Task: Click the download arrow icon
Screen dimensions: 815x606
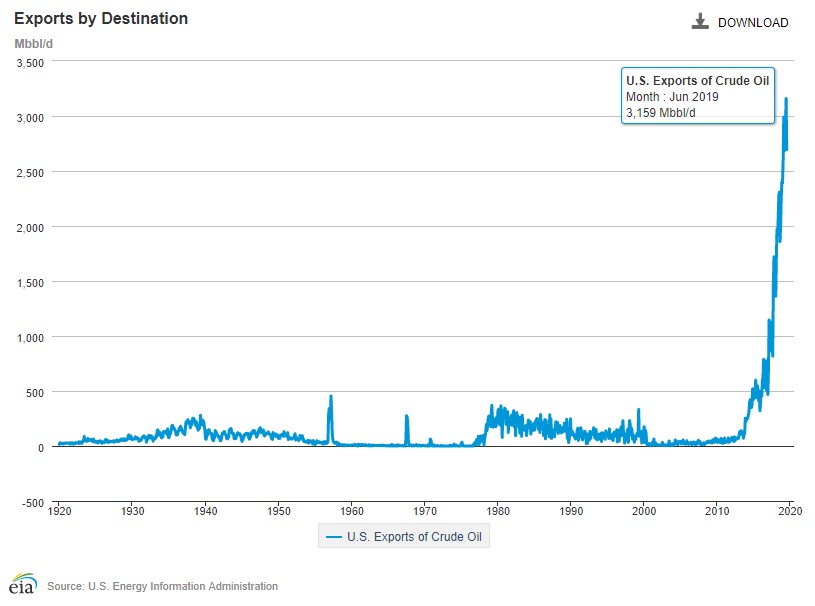Action: pyautogui.click(x=700, y=22)
